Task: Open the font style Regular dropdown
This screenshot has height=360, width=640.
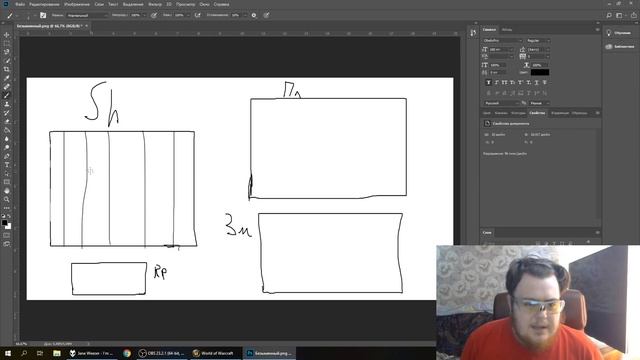Action: pyautogui.click(x=538, y=40)
